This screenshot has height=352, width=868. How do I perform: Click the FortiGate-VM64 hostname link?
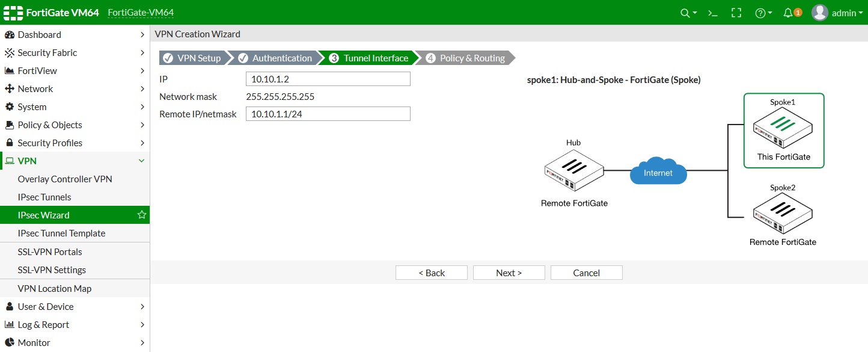coord(141,13)
